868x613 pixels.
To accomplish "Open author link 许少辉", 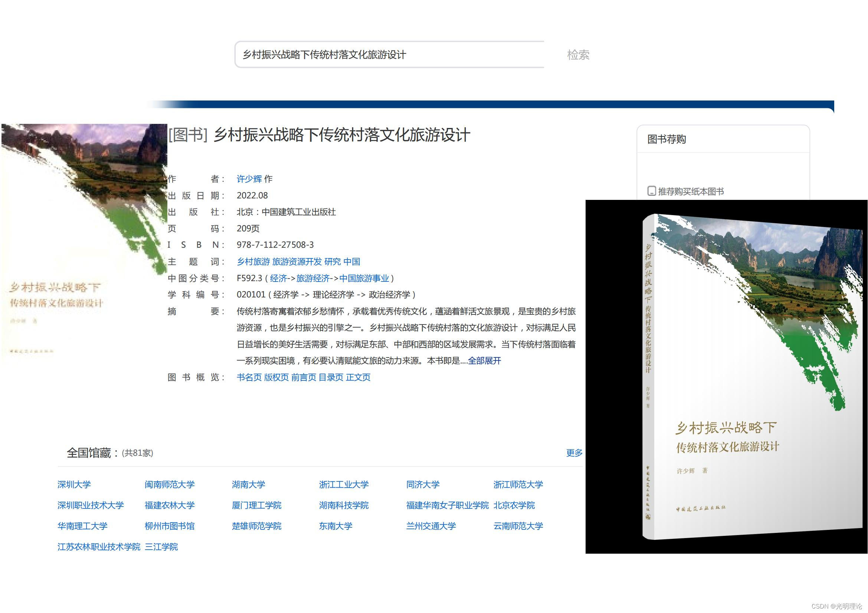I will 249,179.
